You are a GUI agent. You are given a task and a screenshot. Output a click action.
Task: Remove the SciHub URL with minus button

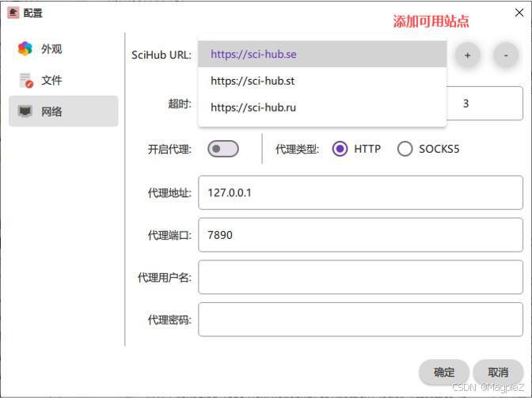(506, 55)
